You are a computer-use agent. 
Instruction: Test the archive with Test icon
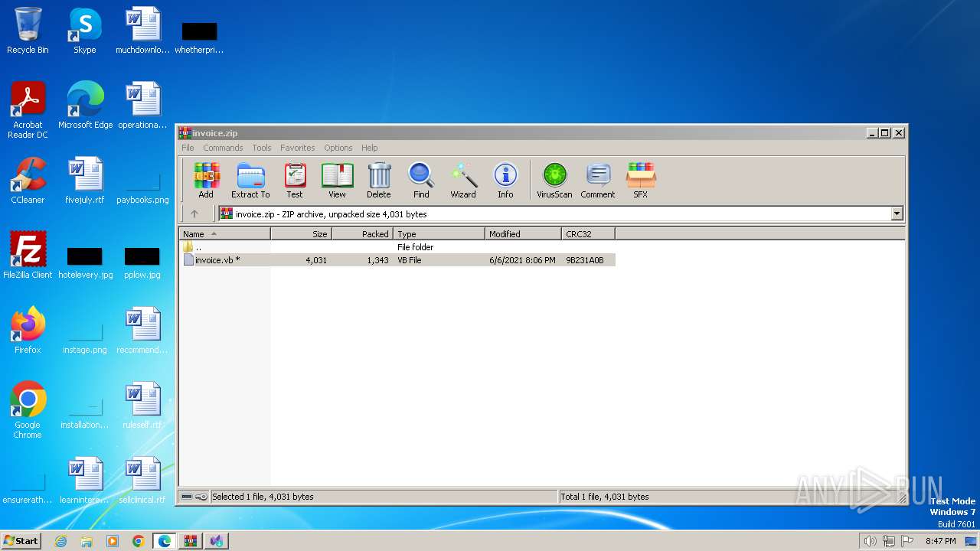pos(295,181)
